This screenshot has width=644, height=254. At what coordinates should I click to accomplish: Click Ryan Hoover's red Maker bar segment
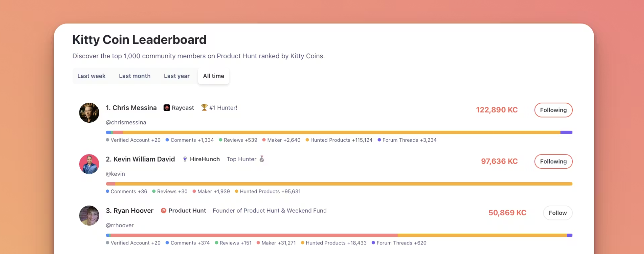tap(254, 235)
